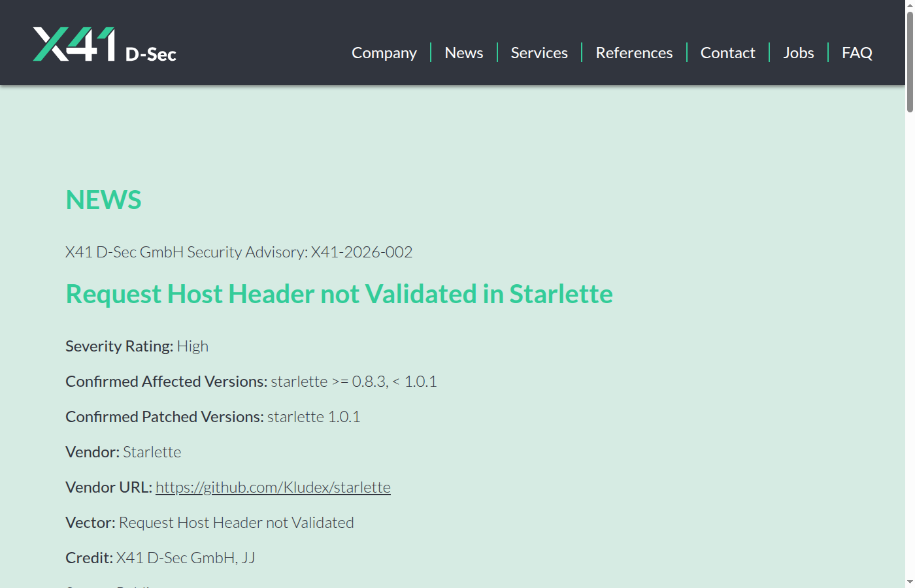Screen dimensions: 915x588
Task: Open the References navigation link
Action: 634,53
